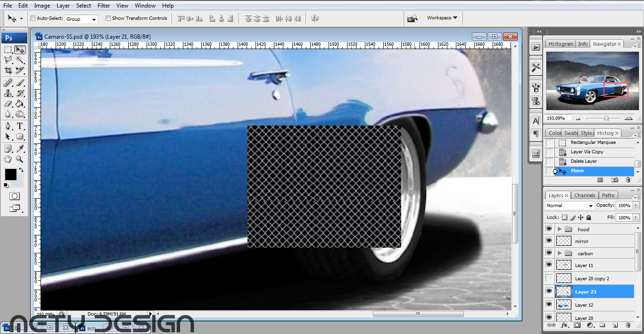Open the Normal blend mode dropdown

coord(570,206)
